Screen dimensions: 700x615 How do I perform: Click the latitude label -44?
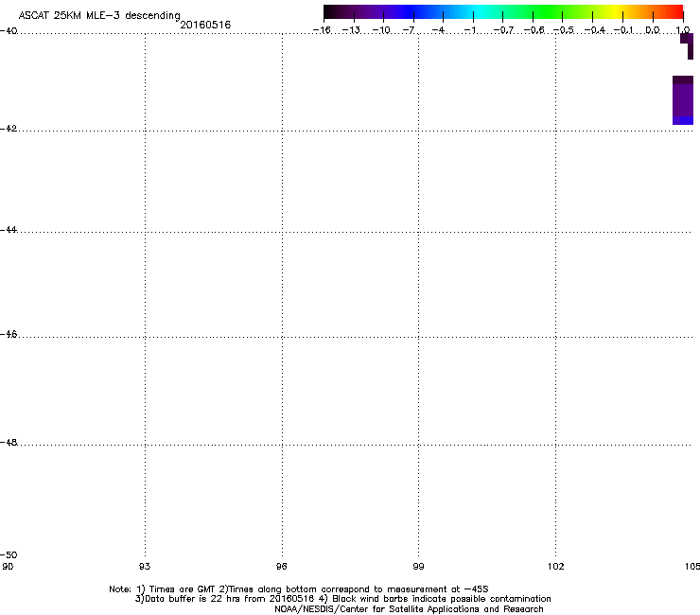click(9, 230)
